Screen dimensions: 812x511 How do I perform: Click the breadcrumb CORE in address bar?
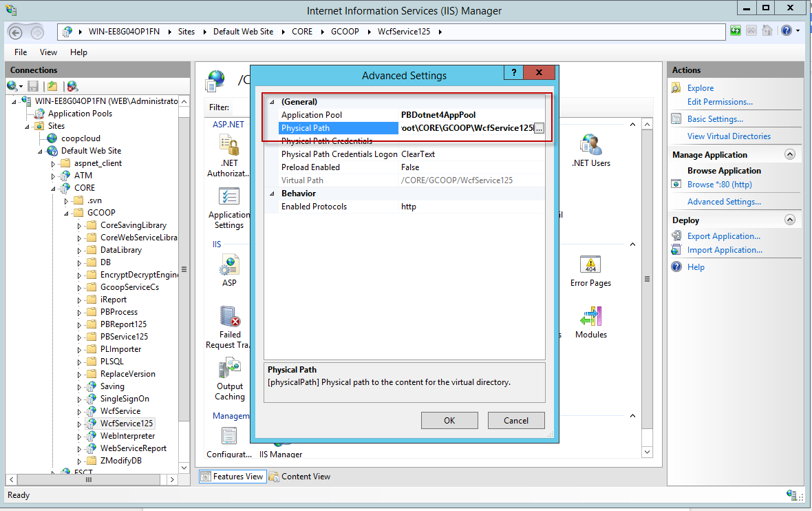point(302,32)
